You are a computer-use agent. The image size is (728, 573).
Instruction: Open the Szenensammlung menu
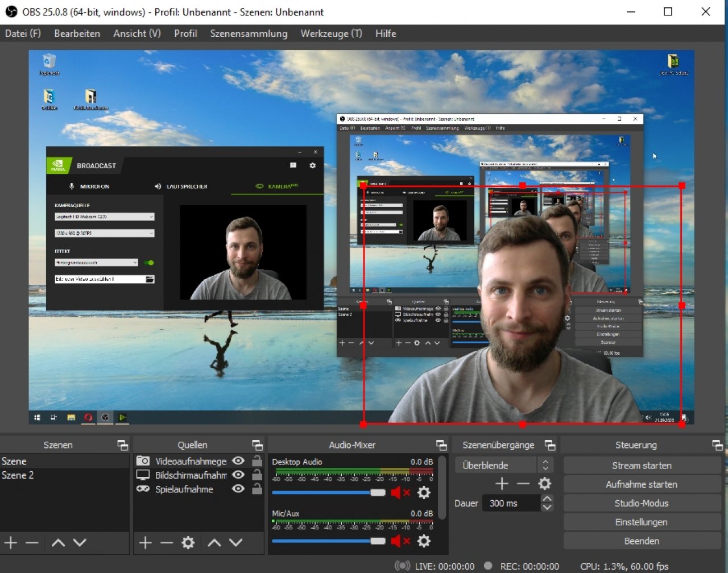(x=249, y=34)
